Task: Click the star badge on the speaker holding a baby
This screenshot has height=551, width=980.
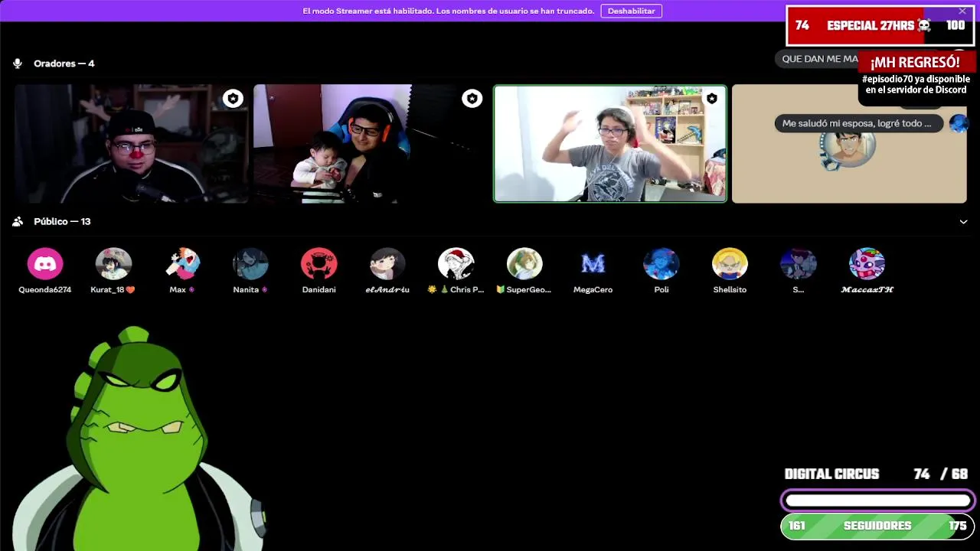Action: coord(472,98)
